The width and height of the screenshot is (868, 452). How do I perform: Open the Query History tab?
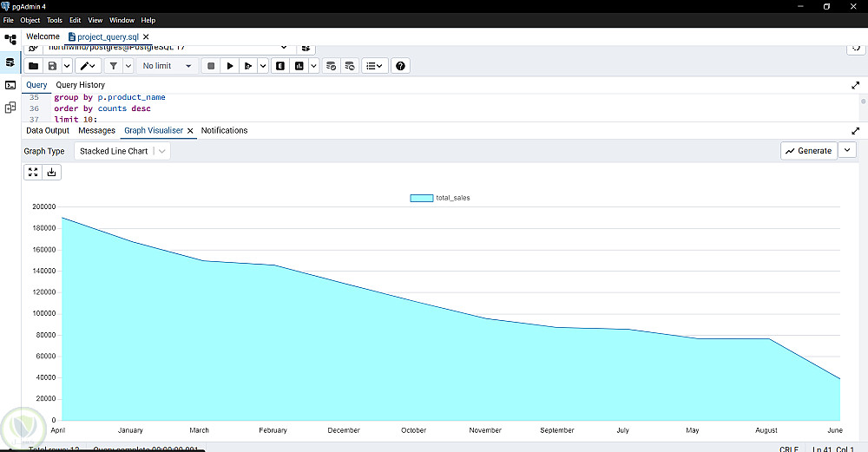pos(80,85)
